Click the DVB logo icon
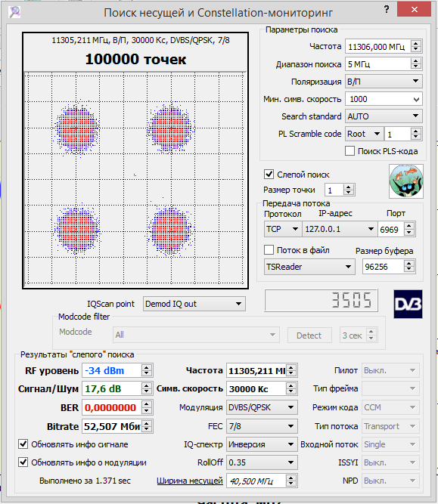438x504 pixels. (408, 304)
